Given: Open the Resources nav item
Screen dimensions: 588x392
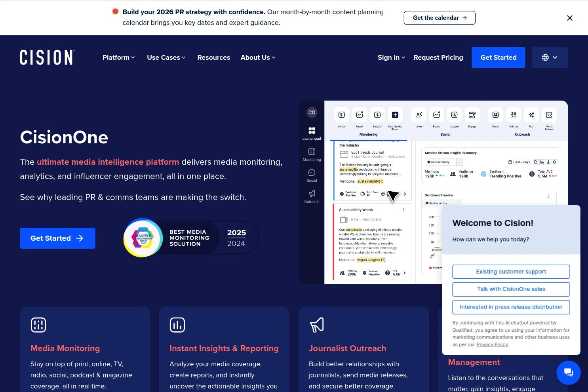Looking at the screenshot, I should pos(213,57).
